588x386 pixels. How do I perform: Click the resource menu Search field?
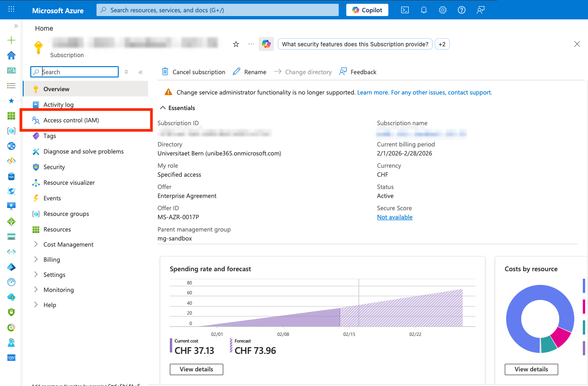coord(78,72)
